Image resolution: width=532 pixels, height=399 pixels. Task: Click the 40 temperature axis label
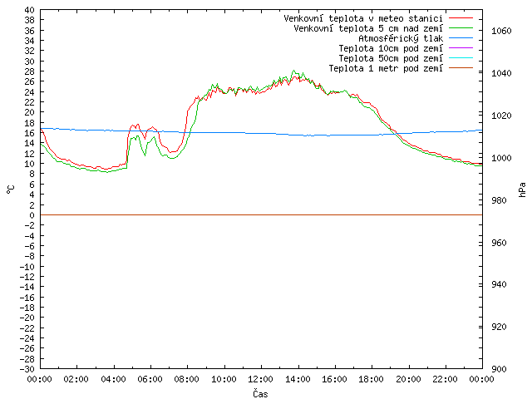point(30,10)
